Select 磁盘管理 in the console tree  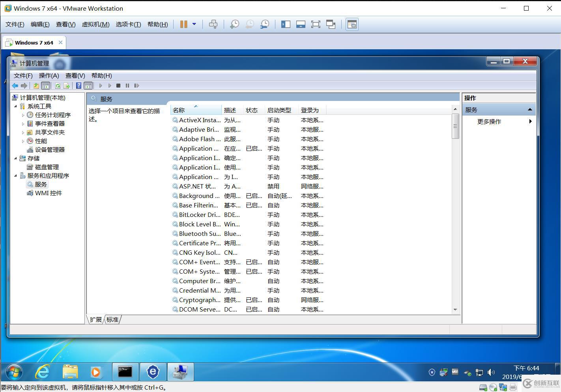click(x=43, y=167)
